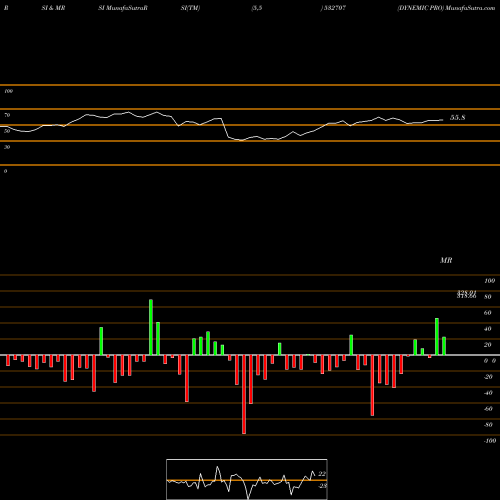
Task: Click the deepest red MR bar
Action: 244,394
